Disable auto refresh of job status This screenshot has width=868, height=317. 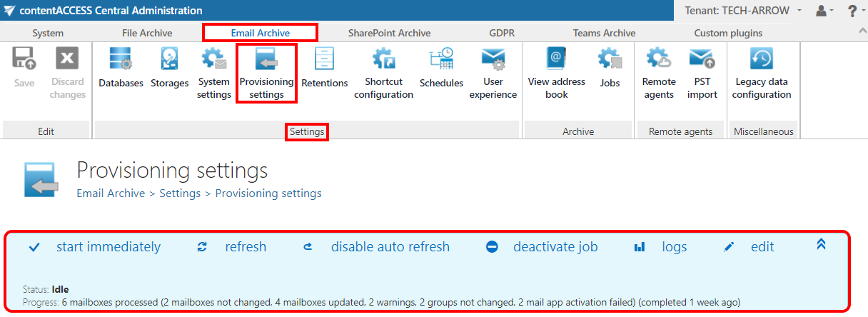coord(390,247)
